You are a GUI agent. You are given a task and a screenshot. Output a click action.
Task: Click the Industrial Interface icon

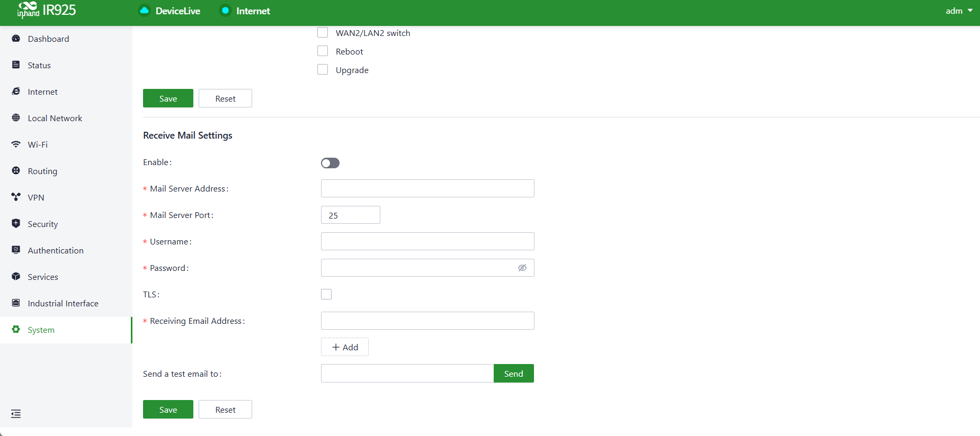tap(16, 303)
